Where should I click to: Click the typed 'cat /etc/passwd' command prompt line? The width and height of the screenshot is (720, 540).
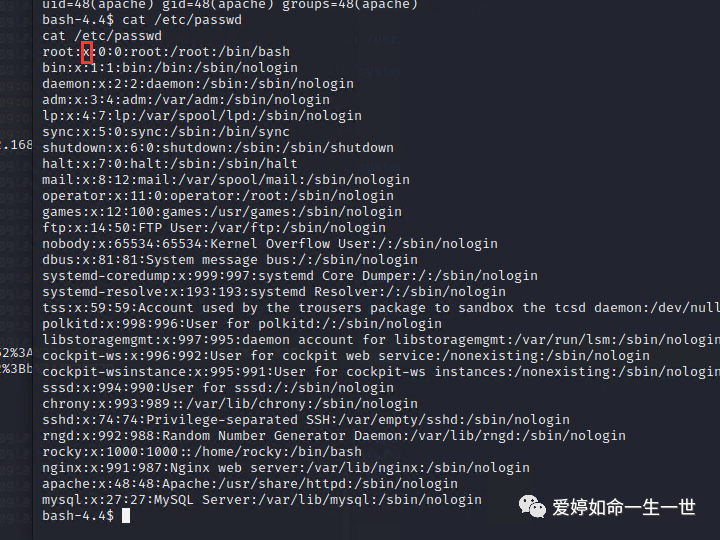click(x=142, y=20)
